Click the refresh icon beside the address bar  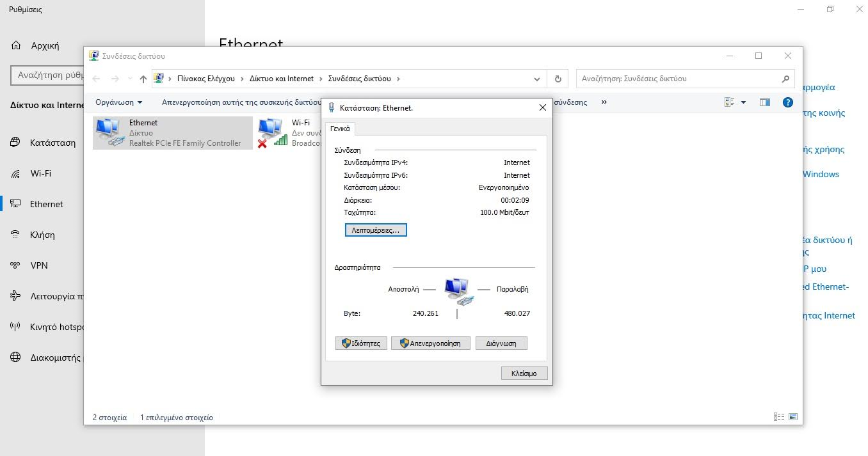(x=558, y=79)
